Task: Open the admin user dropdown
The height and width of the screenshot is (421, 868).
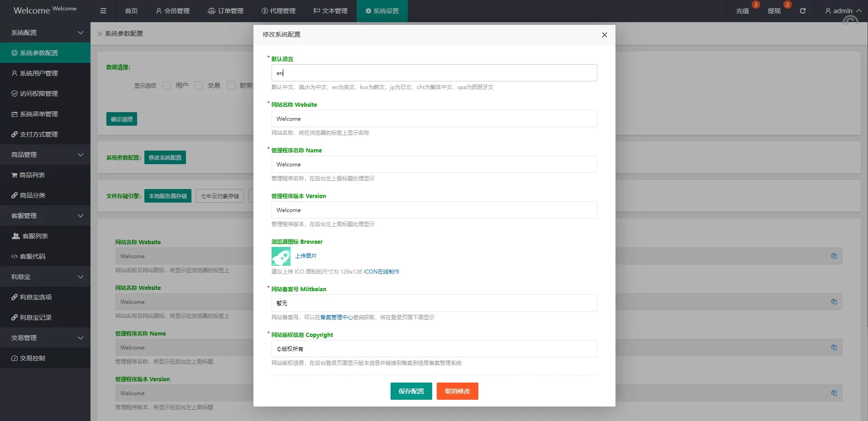Action: click(x=843, y=11)
